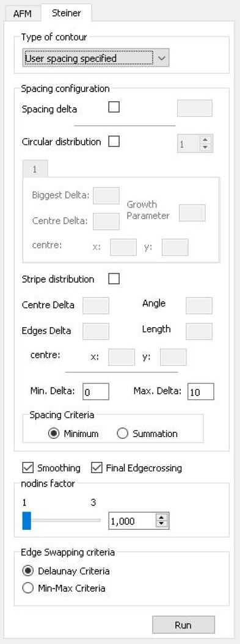Viewport: 240px width, 644px height.
Task: Click the Min. Delta input field
Action: [96, 391]
